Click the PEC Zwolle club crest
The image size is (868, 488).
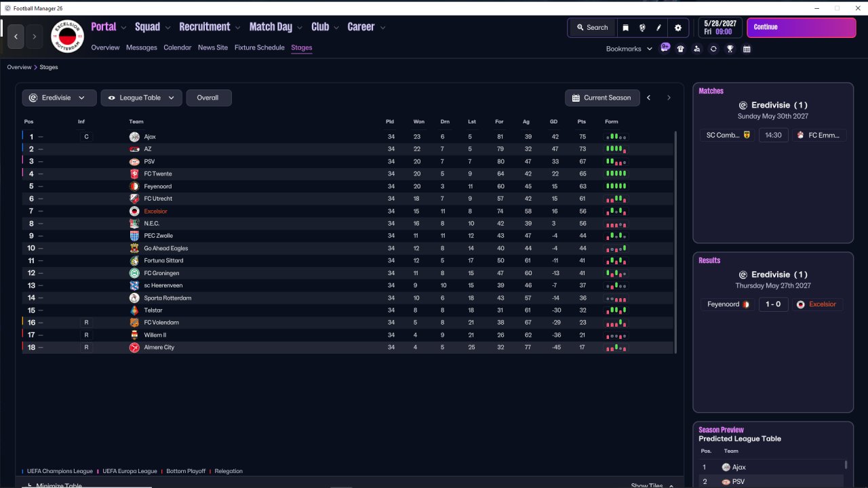(x=134, y=236)
